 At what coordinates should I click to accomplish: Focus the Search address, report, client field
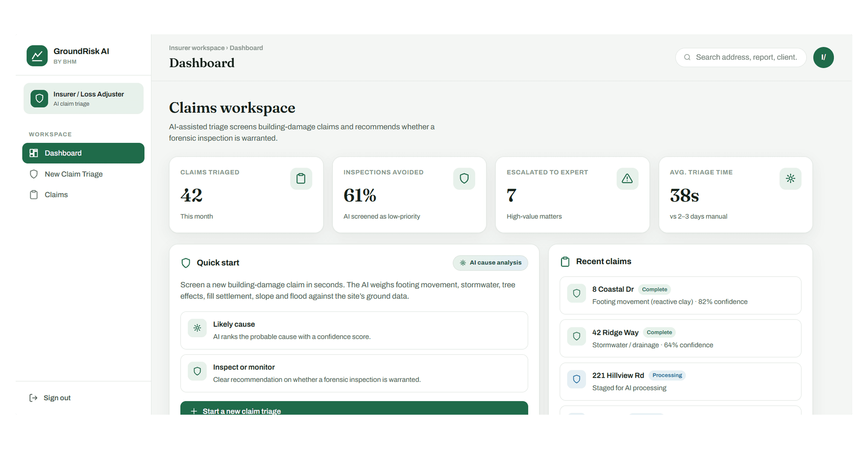(741, 57)
